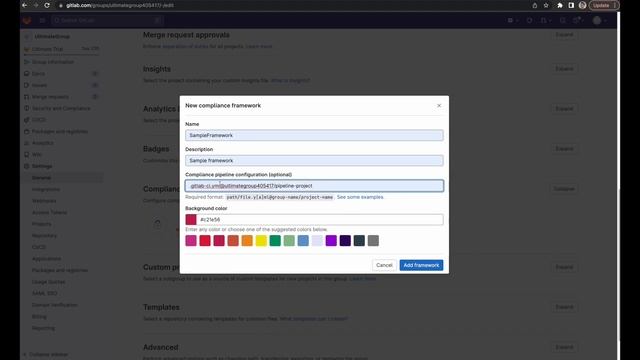Reload the page with the refresh icon

[x=47, y=5]
